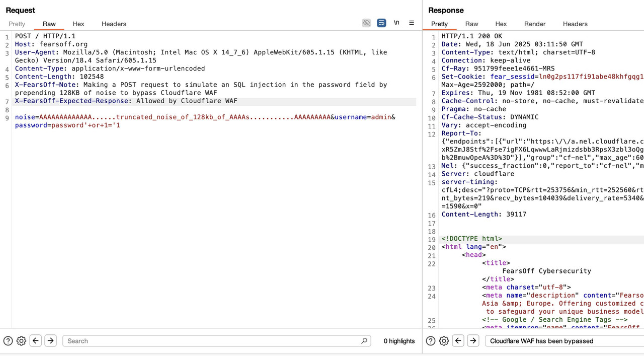Viewport: 644px width, 356px height.
Task: Click password SQL injection payload line
Action: pos(67,125)
